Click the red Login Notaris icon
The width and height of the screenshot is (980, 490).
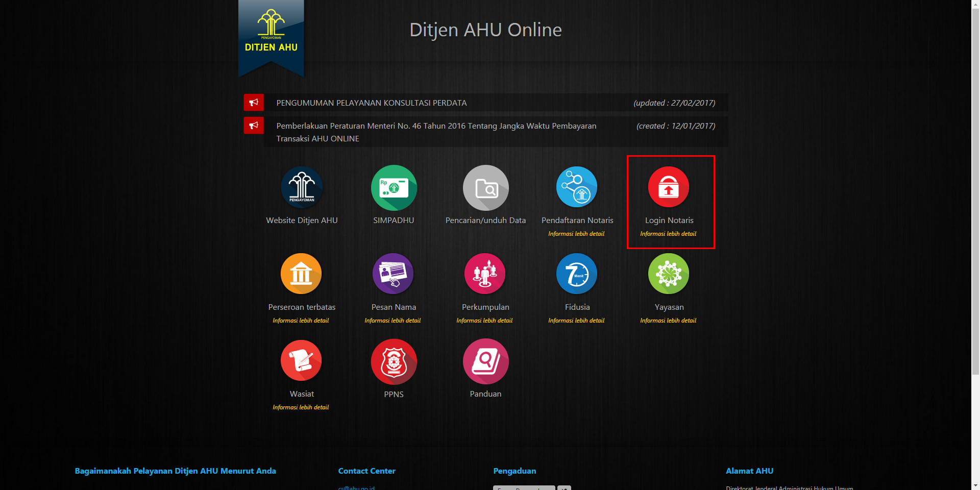coord(669,187)
